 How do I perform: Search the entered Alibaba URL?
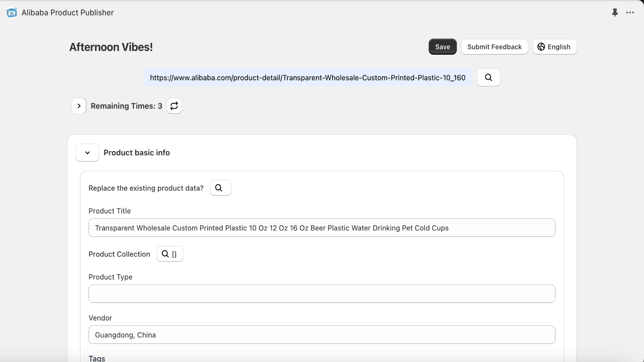[x=488, y=77]
